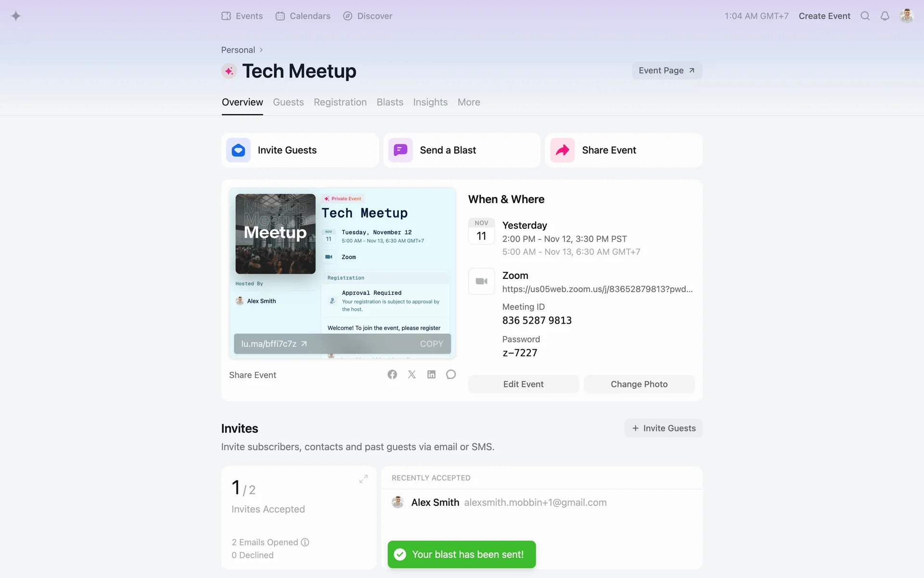Expand the Invites Accepted card
Viewport: 924px width, 578px height.
[363, 479]
